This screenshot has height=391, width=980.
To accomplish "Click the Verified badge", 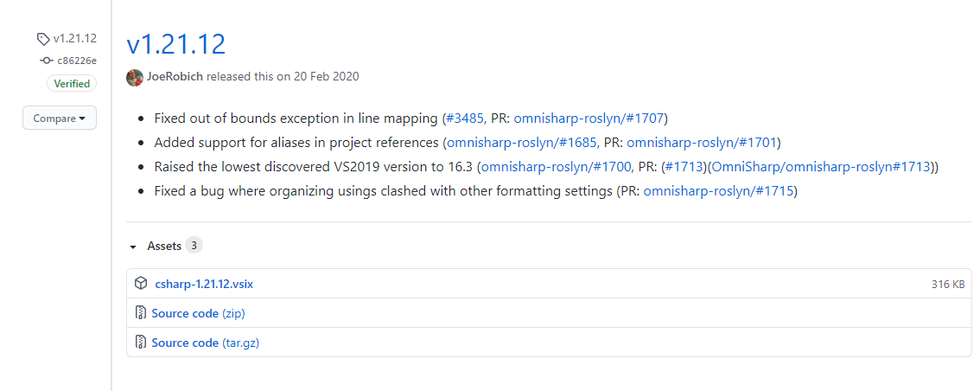I will 72,84.
